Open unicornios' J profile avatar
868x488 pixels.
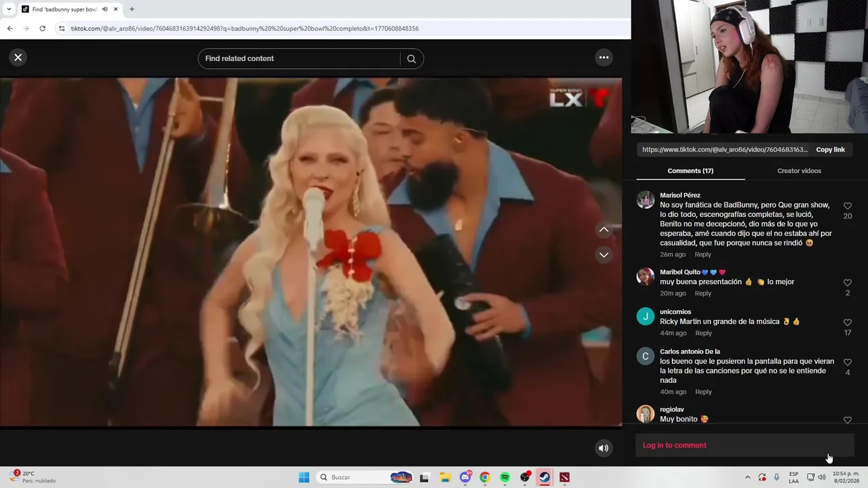(646, 317)
